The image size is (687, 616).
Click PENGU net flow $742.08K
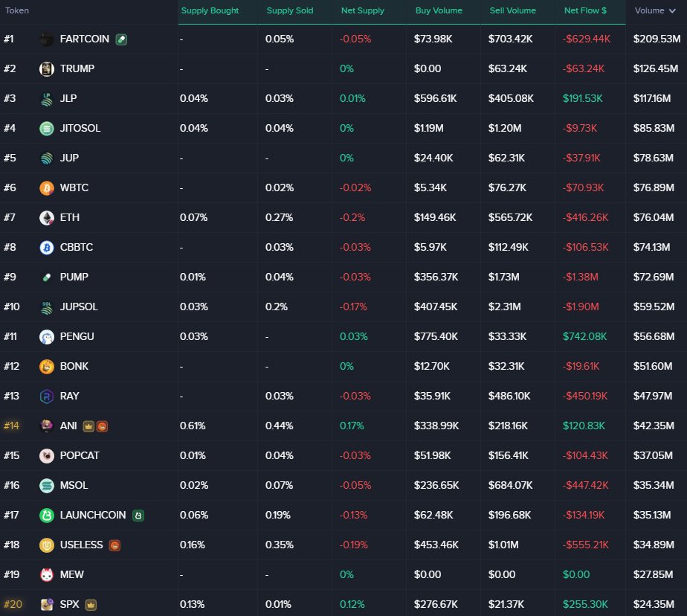click(585, 337)
